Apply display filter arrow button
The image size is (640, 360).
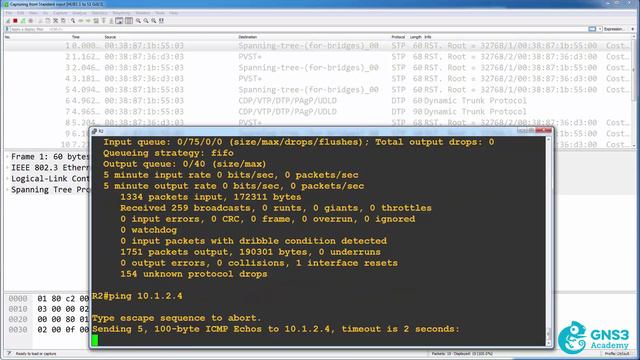[x=592, y=29]
